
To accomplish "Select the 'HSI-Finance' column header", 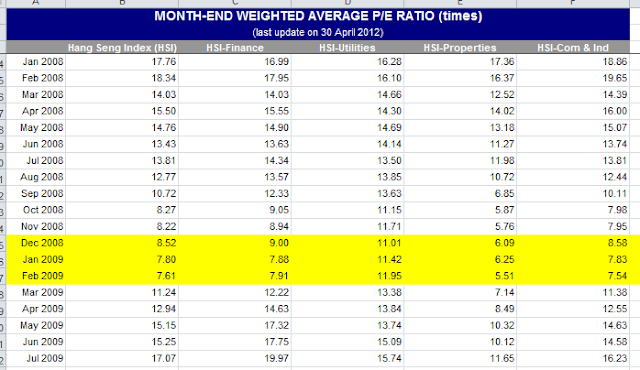I will tap(235, 48).
